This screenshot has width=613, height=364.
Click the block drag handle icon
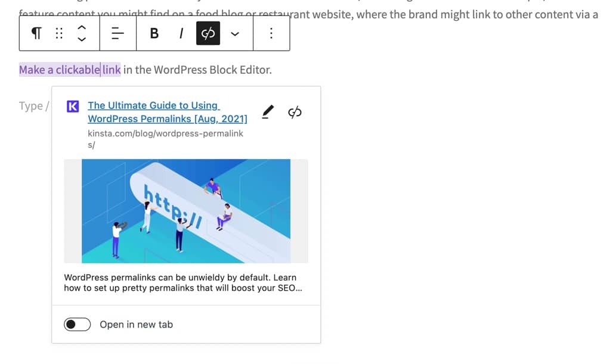58,33
